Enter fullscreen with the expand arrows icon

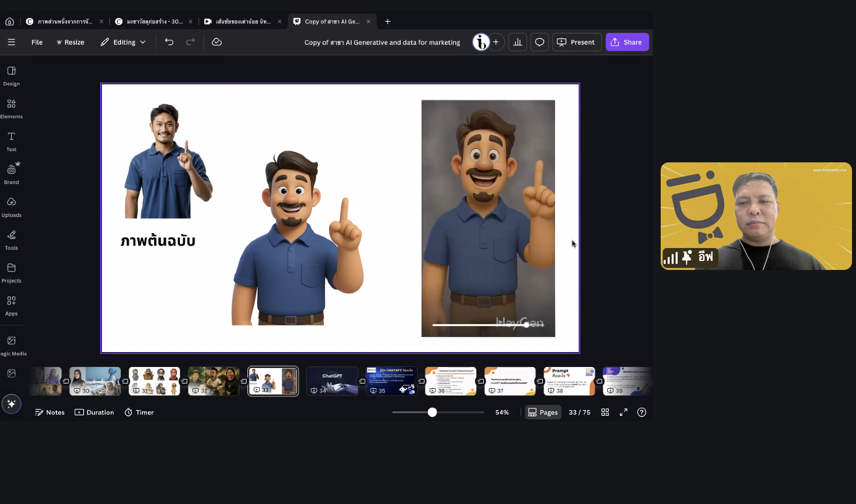(623, 412)
